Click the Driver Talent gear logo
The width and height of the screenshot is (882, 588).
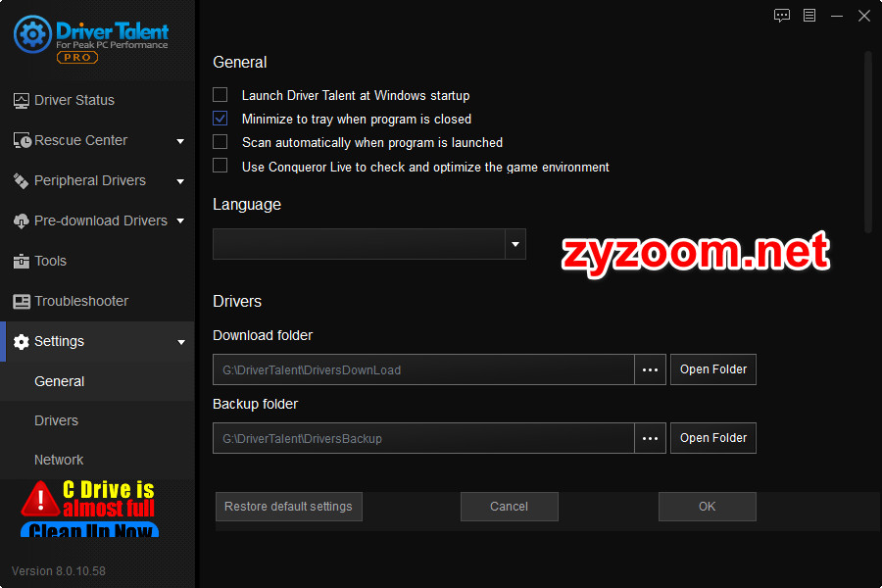tap(32, 34)
